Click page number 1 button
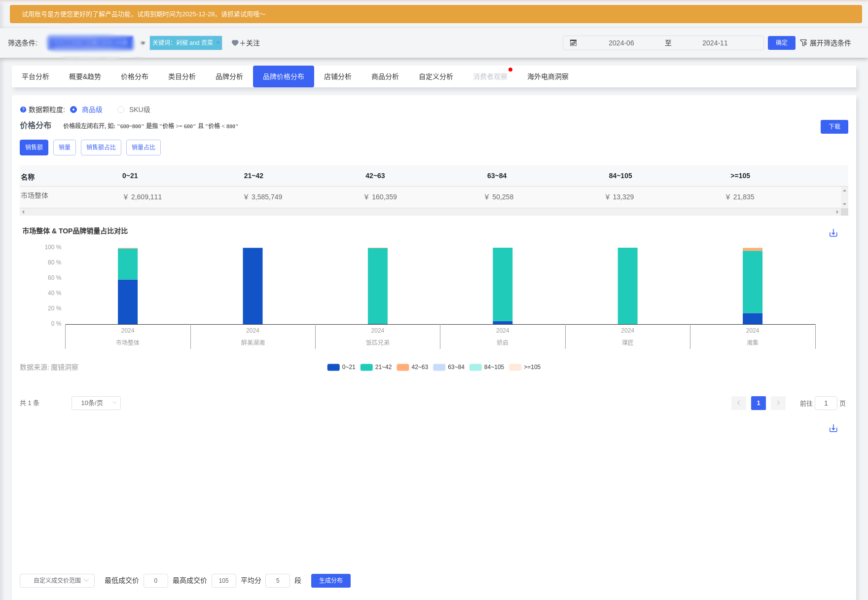The height and width of the screenshot is (600, 868). pos(759,403)
